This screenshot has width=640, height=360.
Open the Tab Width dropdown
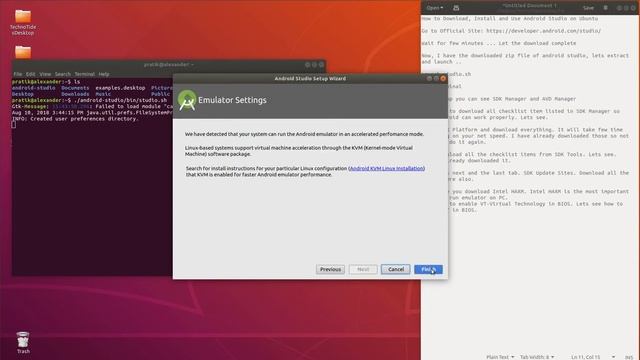coord(537,357)
